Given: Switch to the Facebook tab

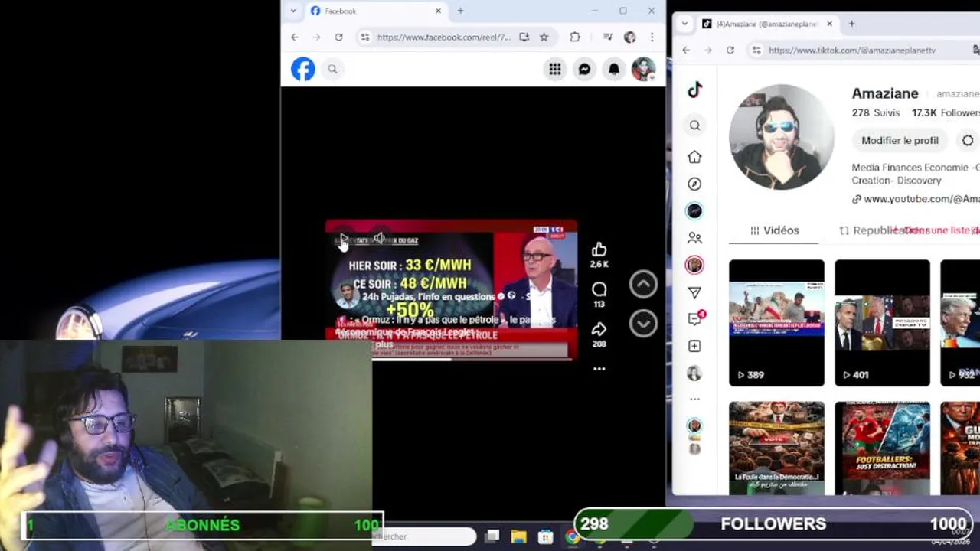Looking at the screenshot, I should pos(375,11).
